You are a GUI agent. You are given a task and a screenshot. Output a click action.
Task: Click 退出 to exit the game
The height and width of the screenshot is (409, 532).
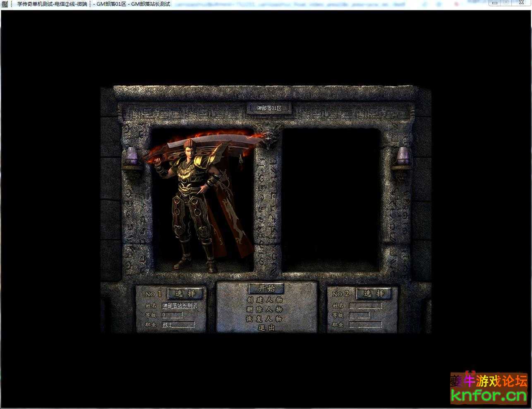(266, 327)
